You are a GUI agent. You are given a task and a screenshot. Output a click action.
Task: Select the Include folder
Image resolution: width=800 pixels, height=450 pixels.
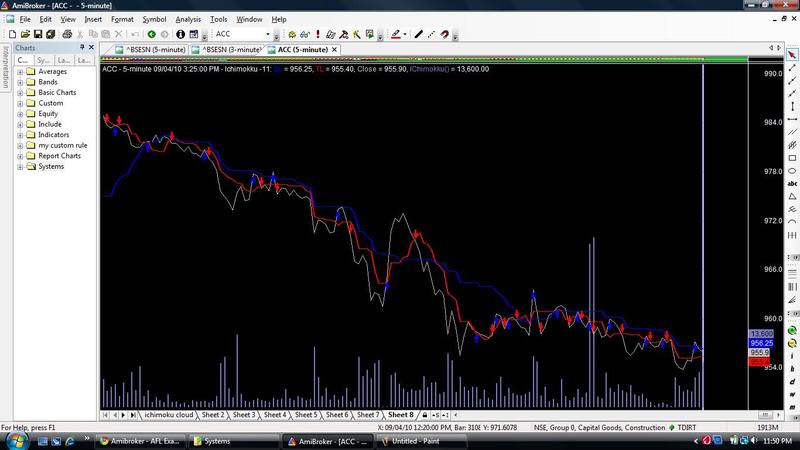[50, 124]
